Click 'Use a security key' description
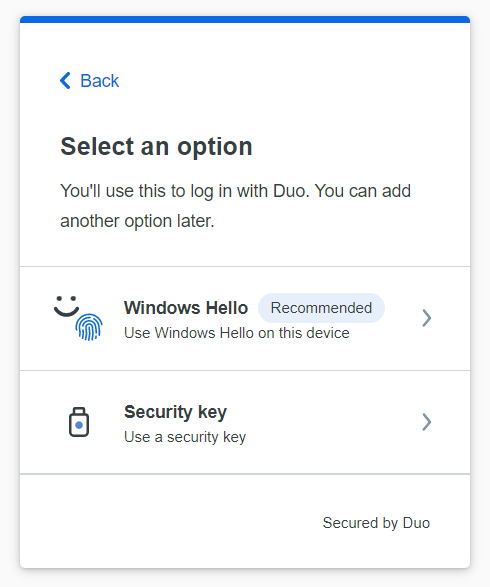Viewport: 490px width, 587px height. point(185,437)
